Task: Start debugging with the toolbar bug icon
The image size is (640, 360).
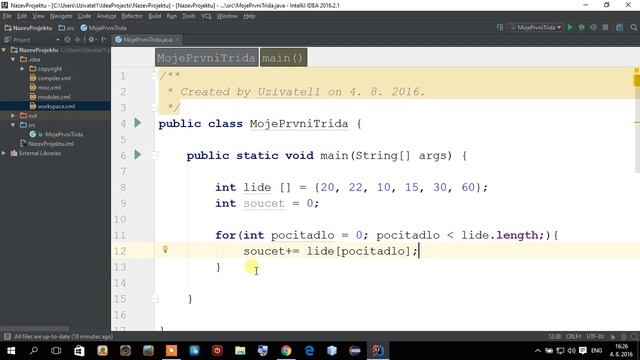Action: (x=582, y=27)
